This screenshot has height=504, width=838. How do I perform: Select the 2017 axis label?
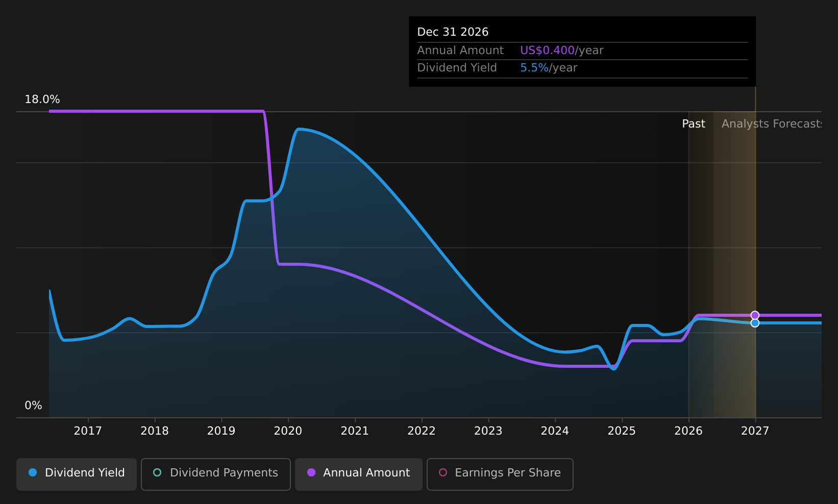tap(88, 431)
